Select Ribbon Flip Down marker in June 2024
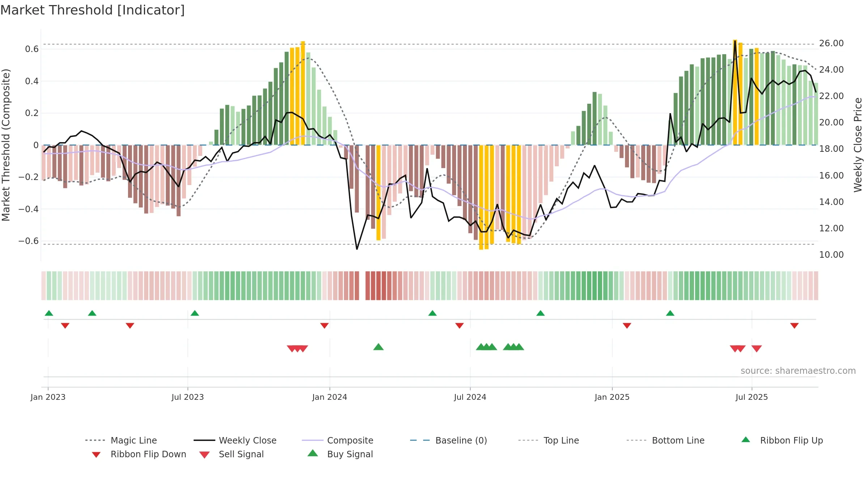 (459, 326)
